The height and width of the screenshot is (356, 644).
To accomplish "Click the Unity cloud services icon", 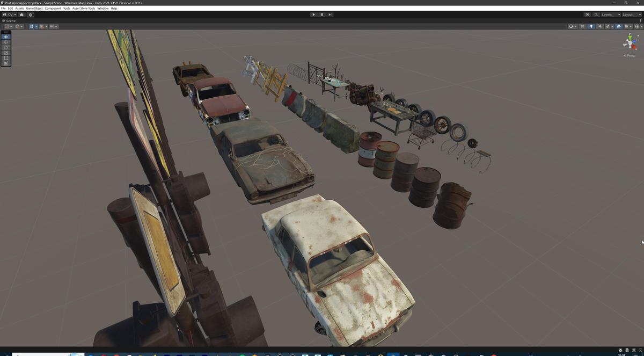I will click(x=21, y=14).
